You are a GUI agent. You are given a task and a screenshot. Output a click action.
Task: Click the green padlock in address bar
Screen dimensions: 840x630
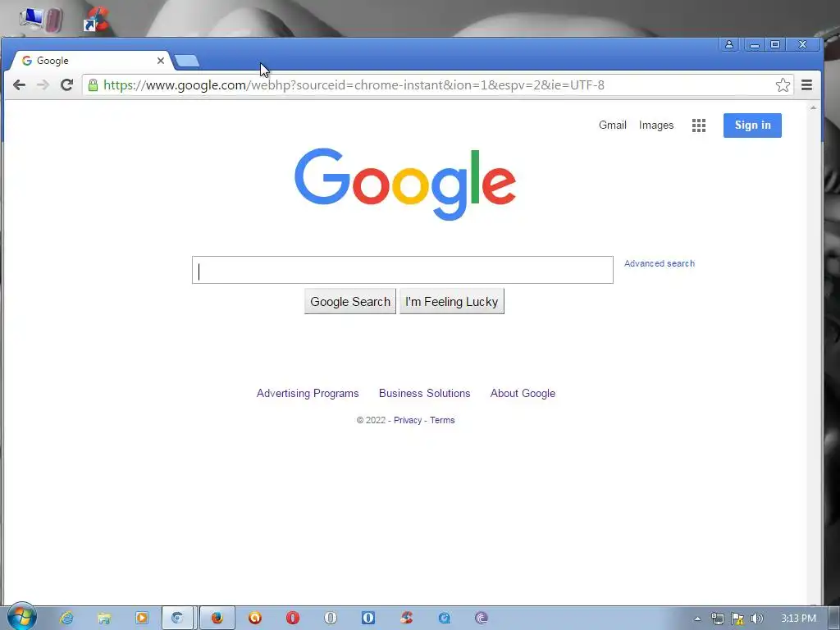[x=94, y=85]
